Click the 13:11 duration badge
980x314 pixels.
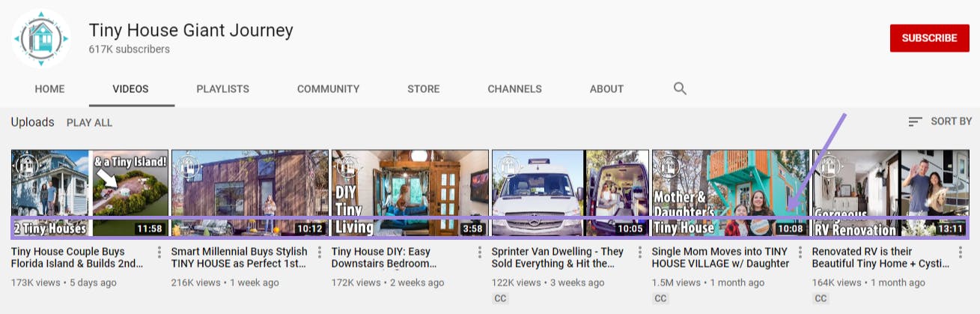[951, 229]
